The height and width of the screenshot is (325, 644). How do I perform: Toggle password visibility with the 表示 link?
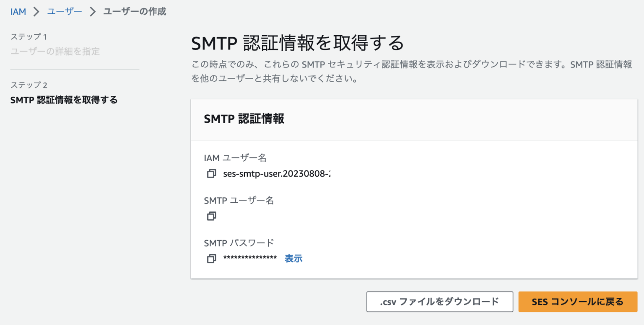[x=293, y=258]
